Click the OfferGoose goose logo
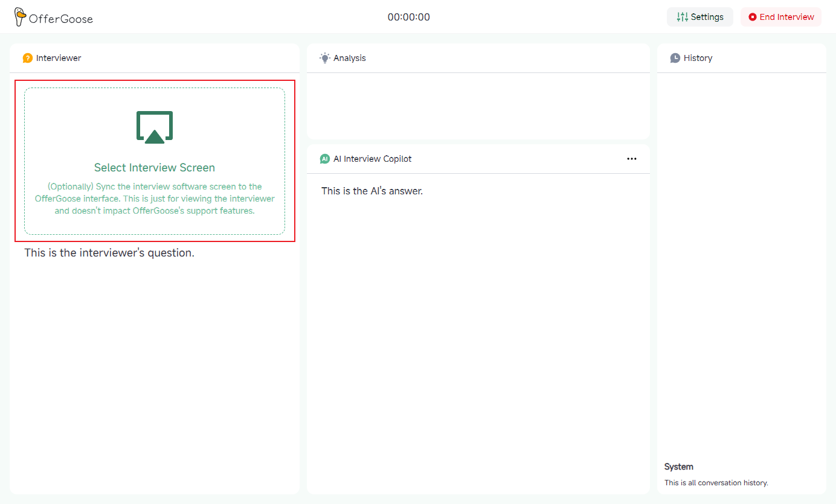Image resolution: width=836 pixels, height=504 pixels. [x=20, y=17]
